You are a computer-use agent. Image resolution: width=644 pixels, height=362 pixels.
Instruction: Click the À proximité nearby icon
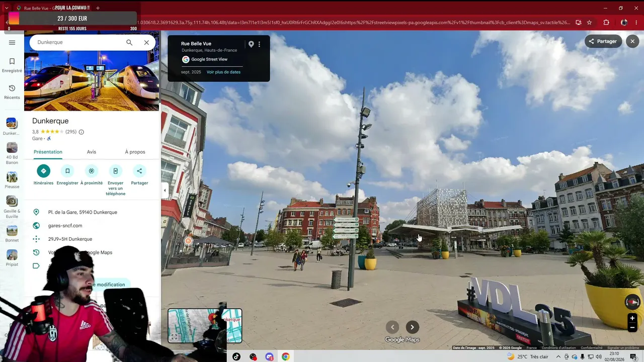tap(92, 171)
